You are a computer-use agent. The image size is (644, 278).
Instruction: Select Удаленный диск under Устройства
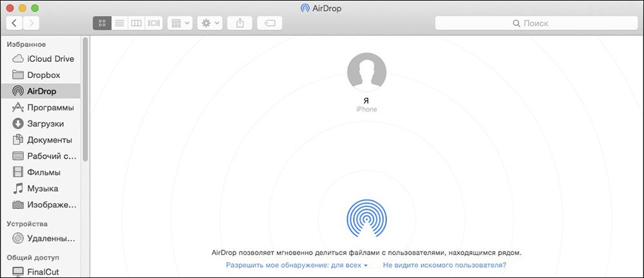click(x=41, y=238)
